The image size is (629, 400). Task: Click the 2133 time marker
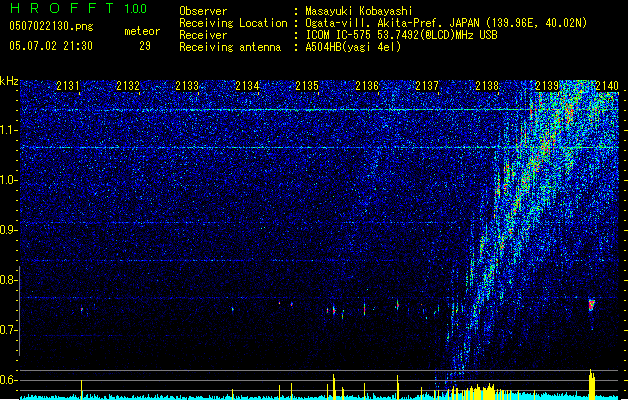(187, 86)
